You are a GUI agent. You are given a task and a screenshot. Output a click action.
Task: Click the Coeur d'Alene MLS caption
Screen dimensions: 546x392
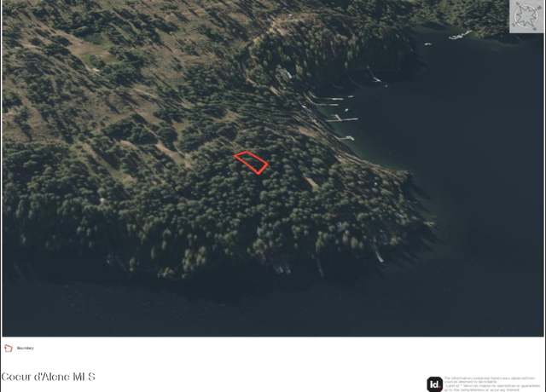coord(48,377)
